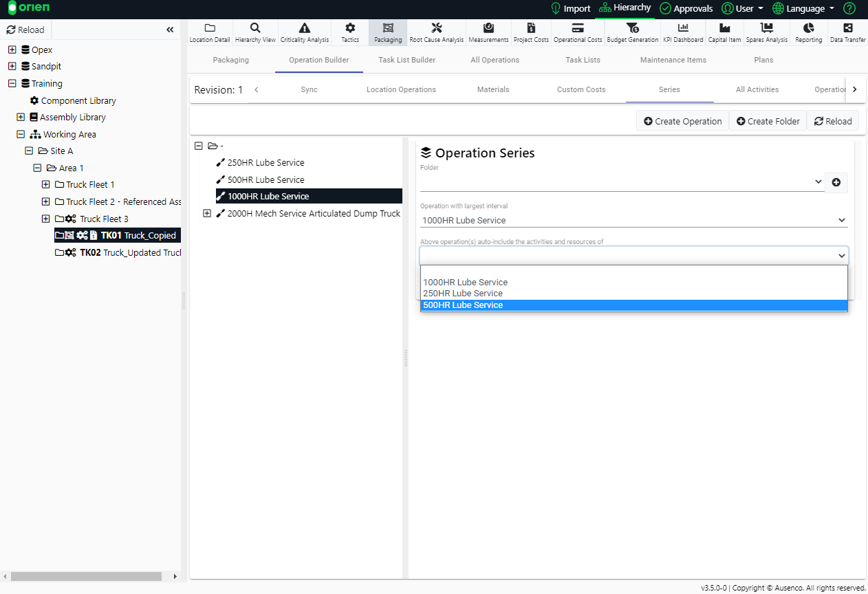The height and width of the screenshot is (594, 868).
Task: Open the Language dropdown menu
Action: pyautogui.click(x=804, y=8)
